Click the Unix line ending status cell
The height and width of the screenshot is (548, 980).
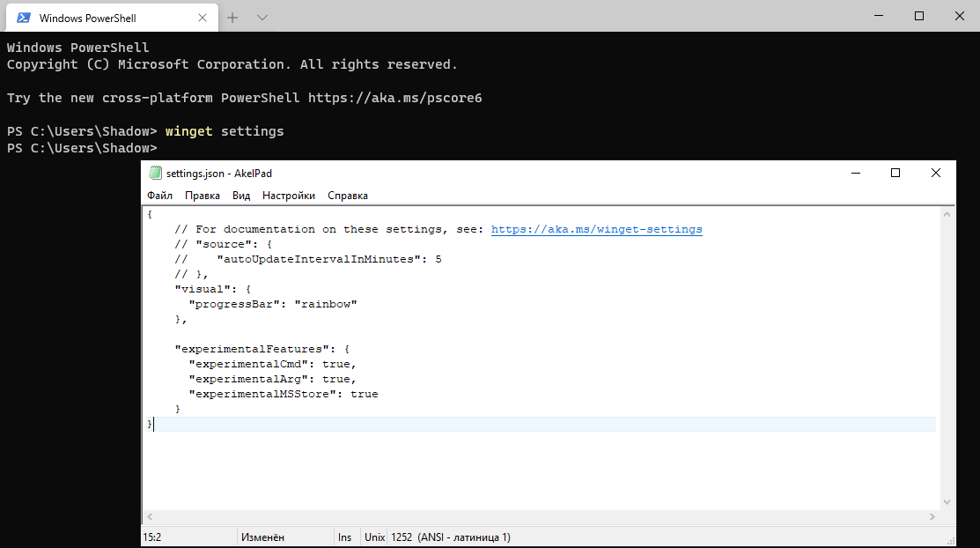pyautogui.click(x=375, y=537)
